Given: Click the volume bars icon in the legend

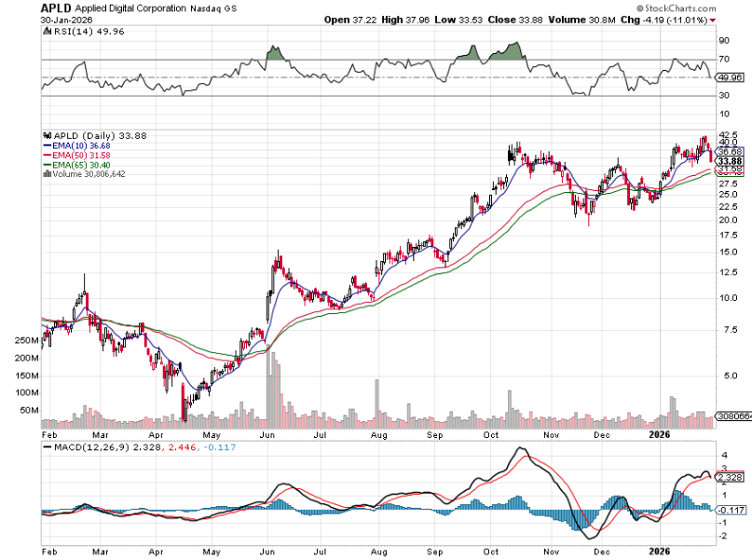Looking at the screenshot, I should coord(47,174).
